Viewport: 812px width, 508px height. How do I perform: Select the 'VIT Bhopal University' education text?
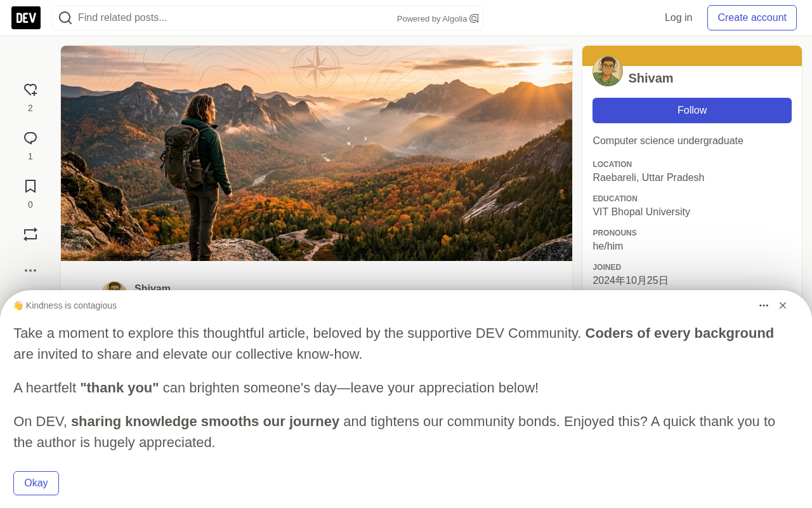[641, 212]
